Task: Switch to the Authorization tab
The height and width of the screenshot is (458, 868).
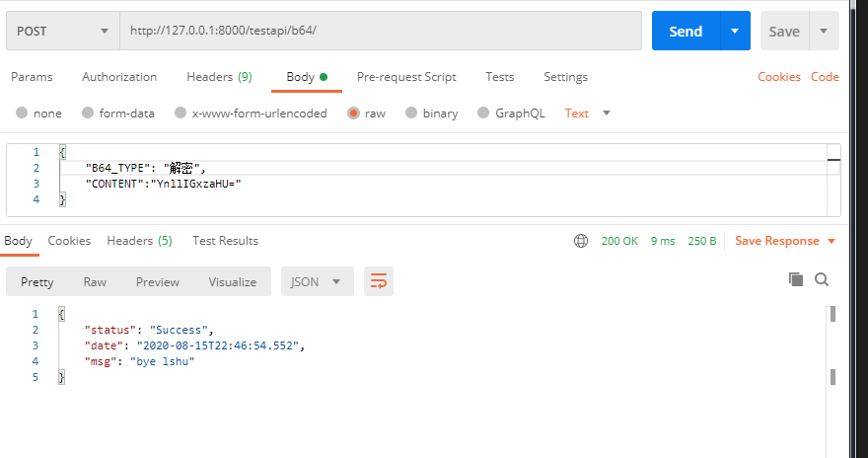Action: [119, 77]
